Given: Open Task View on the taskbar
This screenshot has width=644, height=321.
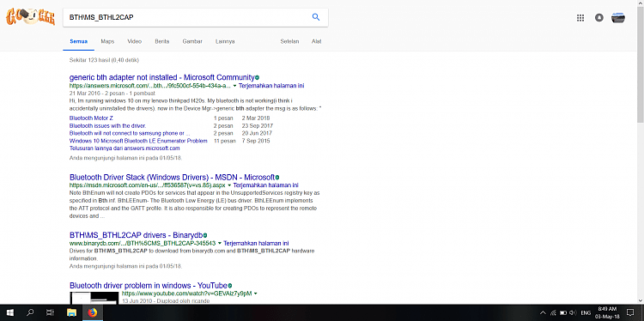Looking at the screenshot, I should coord(50,312).
